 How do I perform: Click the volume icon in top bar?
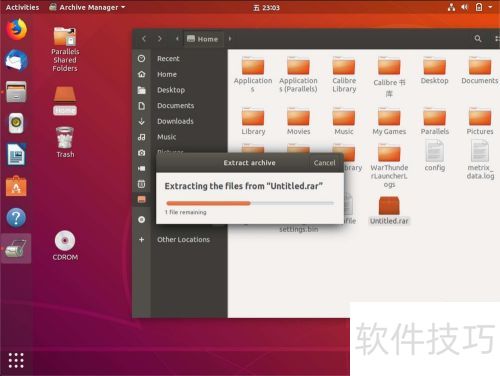click(x=465, y=7)
